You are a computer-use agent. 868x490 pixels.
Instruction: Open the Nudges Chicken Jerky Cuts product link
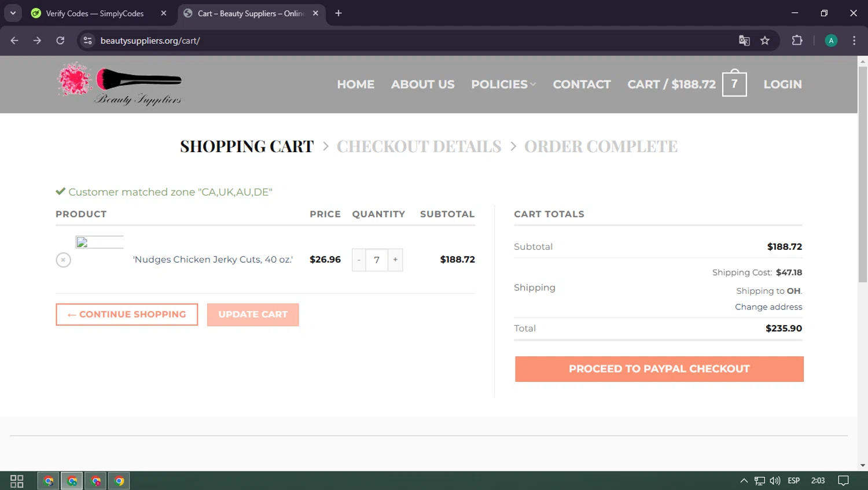point(213,260)
